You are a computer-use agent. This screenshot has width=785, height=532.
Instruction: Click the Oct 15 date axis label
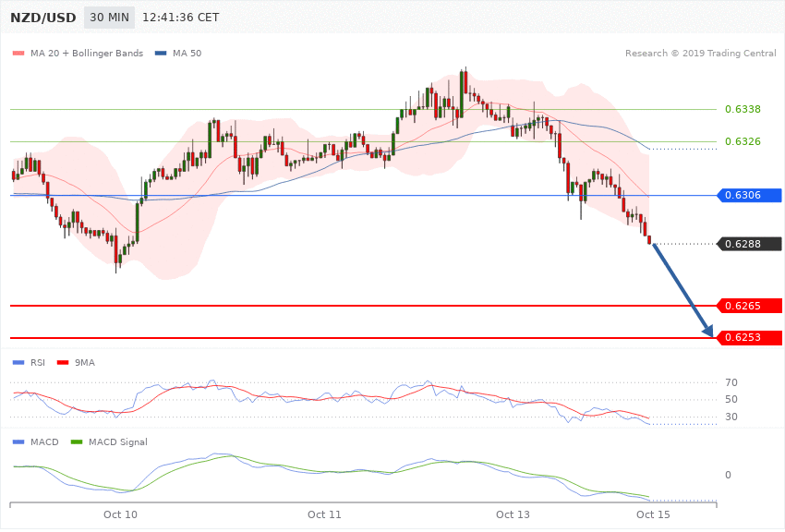(x=653, y=514)
